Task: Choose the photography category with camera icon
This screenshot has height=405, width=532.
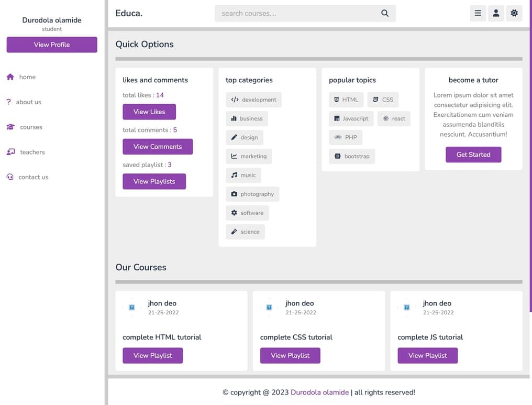Action: pyautogui.click(x=252, y=194)
